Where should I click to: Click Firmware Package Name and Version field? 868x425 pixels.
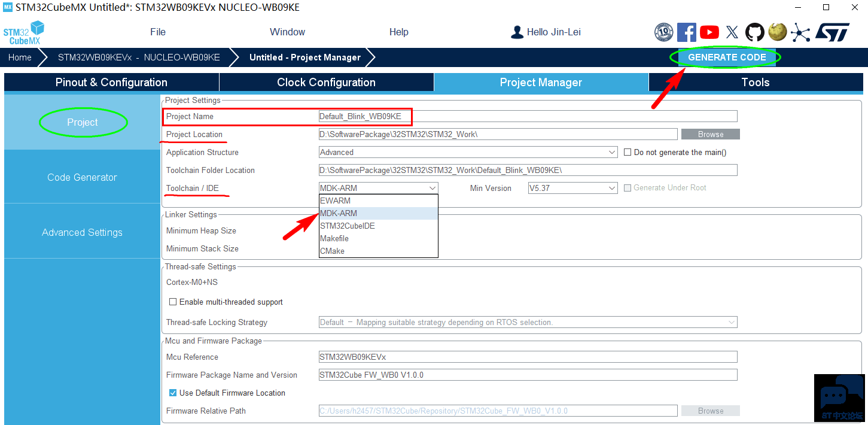(x=528, y=375)
